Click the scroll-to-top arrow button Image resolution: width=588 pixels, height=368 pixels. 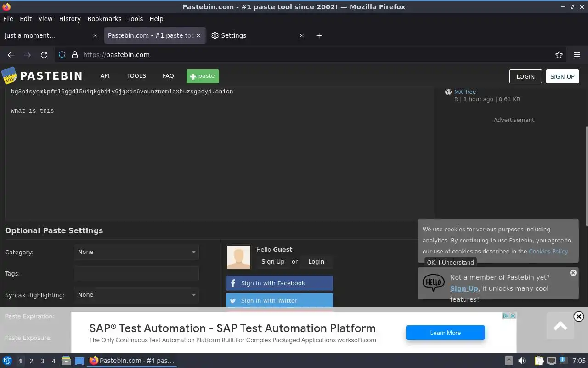click(560, 326)
